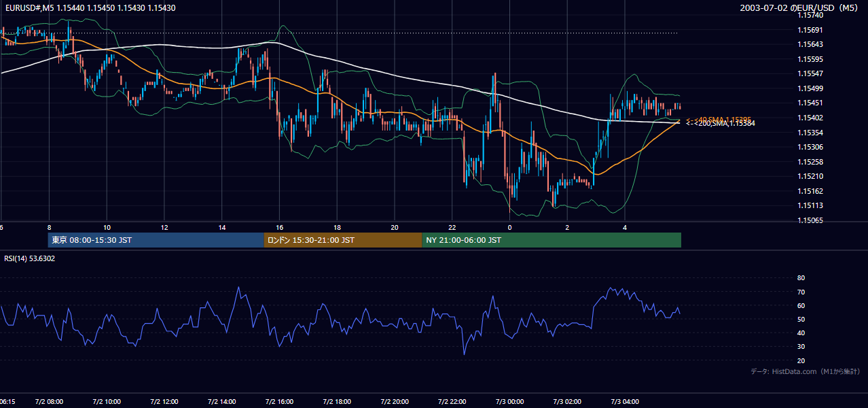Image resolution: width=868 pixels, height=408 pixels.
Task: Click RSI scale label 20
Action: (801, 360)
